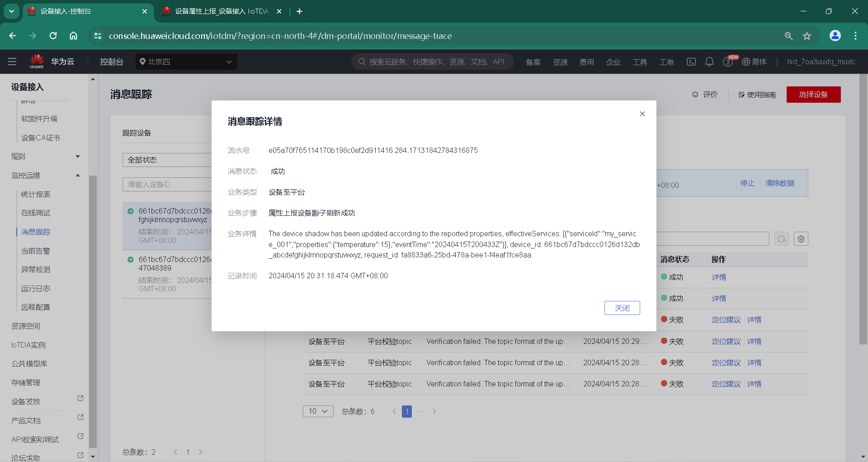Open 运行日志 in the sidebar

(36, 289)
